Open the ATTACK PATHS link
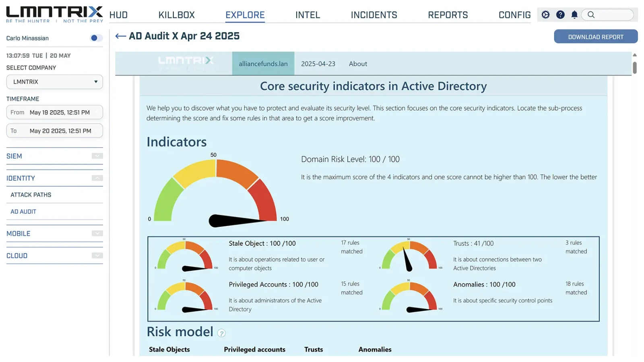Image resolution: width=644 pixels, height=362 pixels. pos(31,195)
